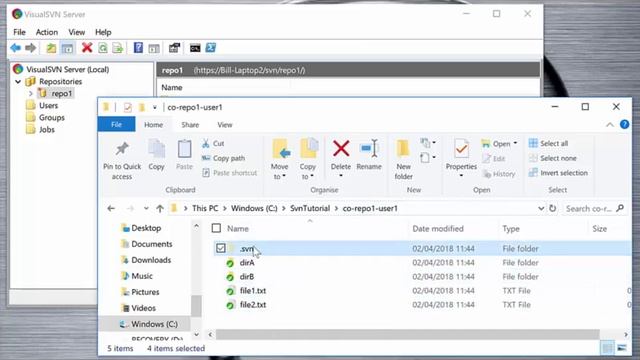Click Forward arrow in VisualSVN Server toolbar
The image size is (640, 360).
31,48
